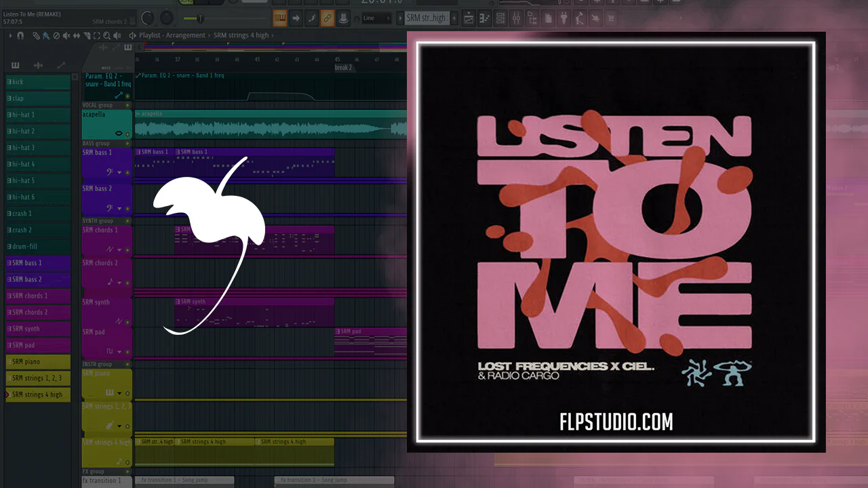Click the shopping cart icon in top toolbar
The height and width of the screenshot is (488, 868).
[610, 18]
